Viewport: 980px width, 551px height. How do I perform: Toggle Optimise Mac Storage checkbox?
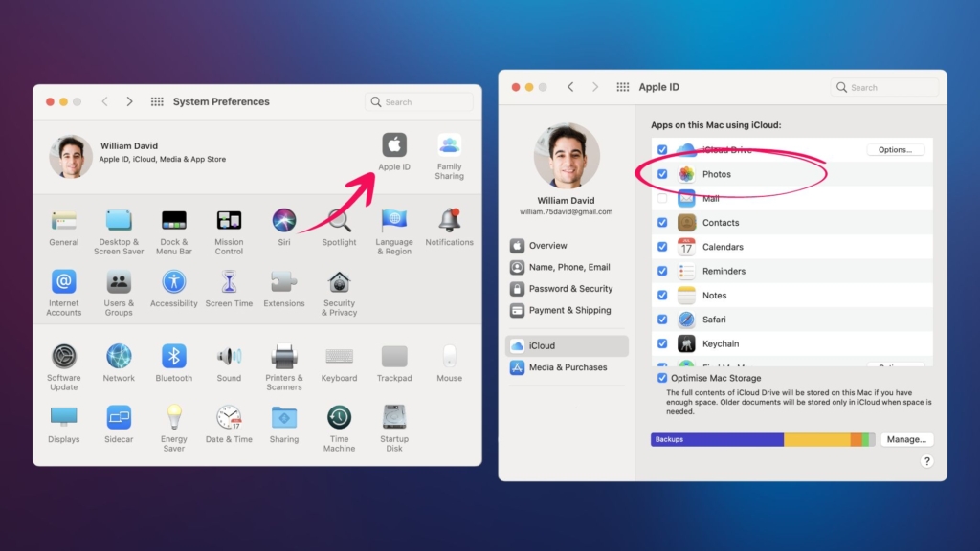662,378
